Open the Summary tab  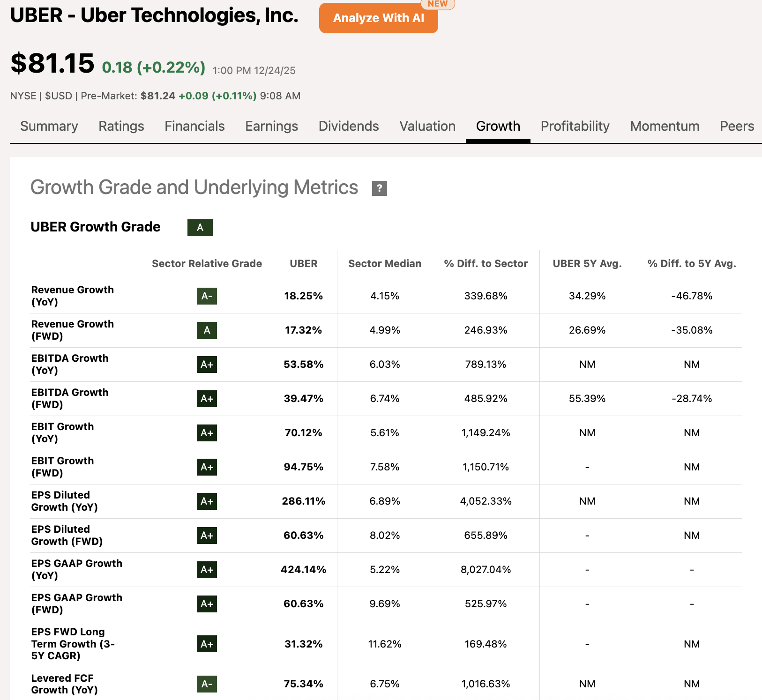click(49, 126)
